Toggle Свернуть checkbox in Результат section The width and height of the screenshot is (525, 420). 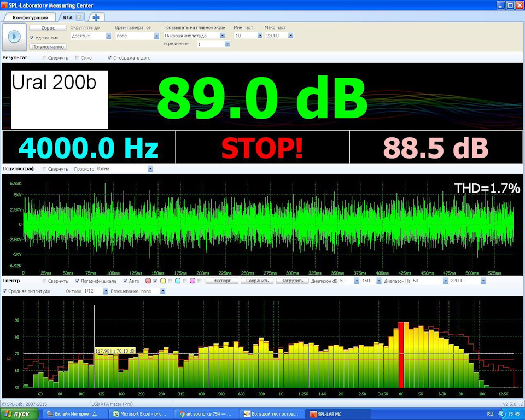click(x=44, y=58)
